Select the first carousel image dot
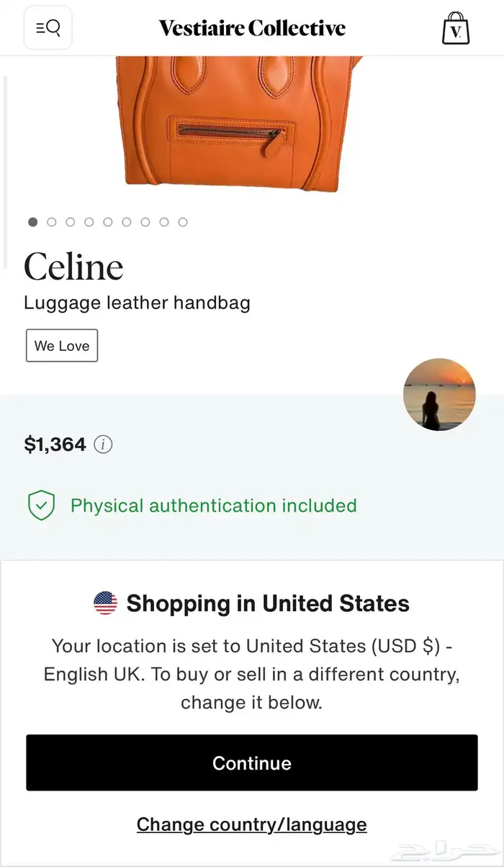Viewport: 504px width, 867px height. 33,222
